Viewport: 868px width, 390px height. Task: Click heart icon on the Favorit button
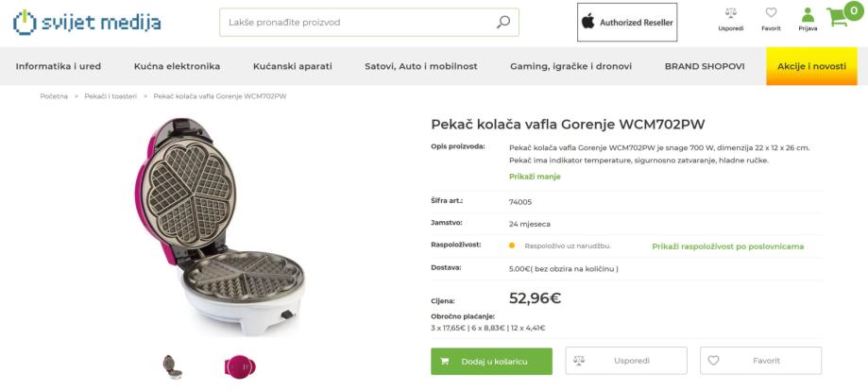point(714,361)
